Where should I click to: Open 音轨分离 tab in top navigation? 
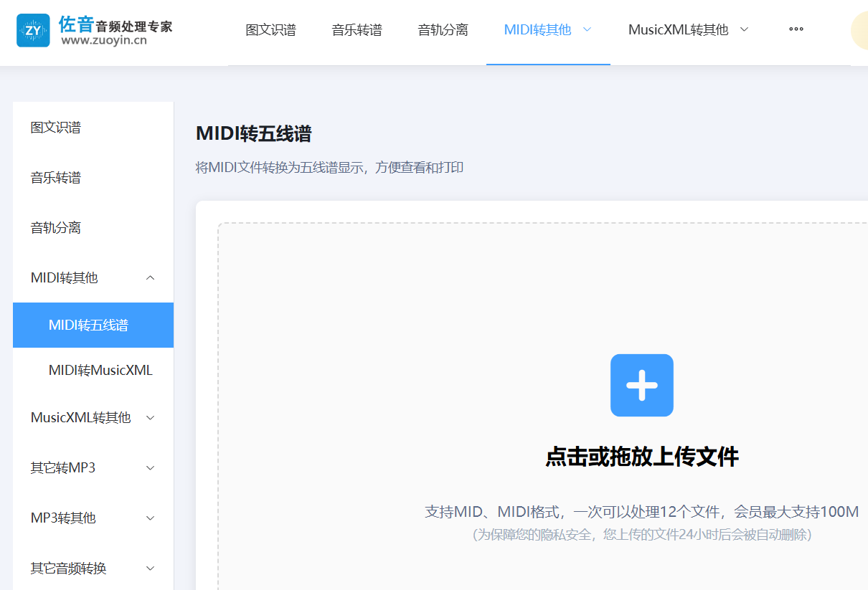[x=443, y=29]
